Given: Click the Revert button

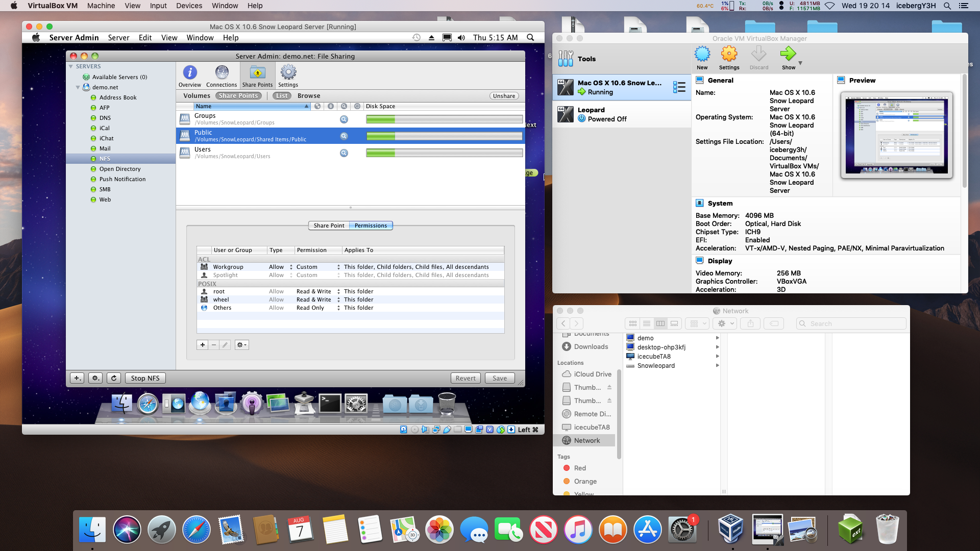Looking at the screenshot, I should (x=465, y=378).
